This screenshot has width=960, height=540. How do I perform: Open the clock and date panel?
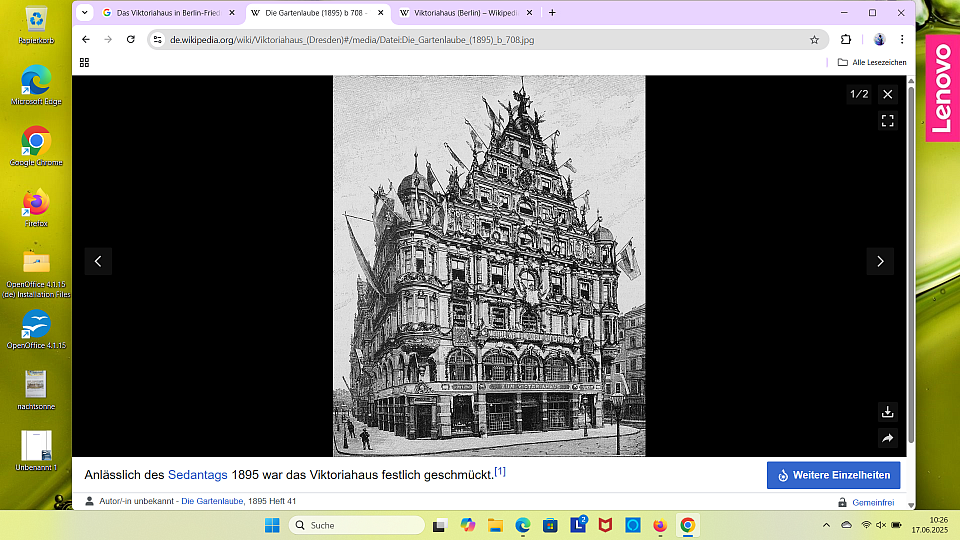pyautogui.click(x=929, y=525)
